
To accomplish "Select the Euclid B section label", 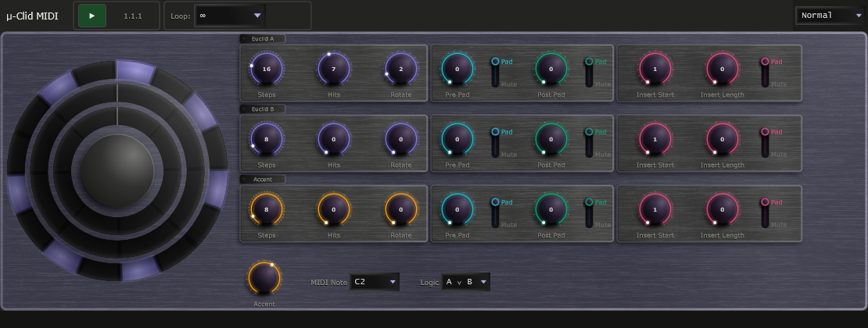I will (263, 109).
